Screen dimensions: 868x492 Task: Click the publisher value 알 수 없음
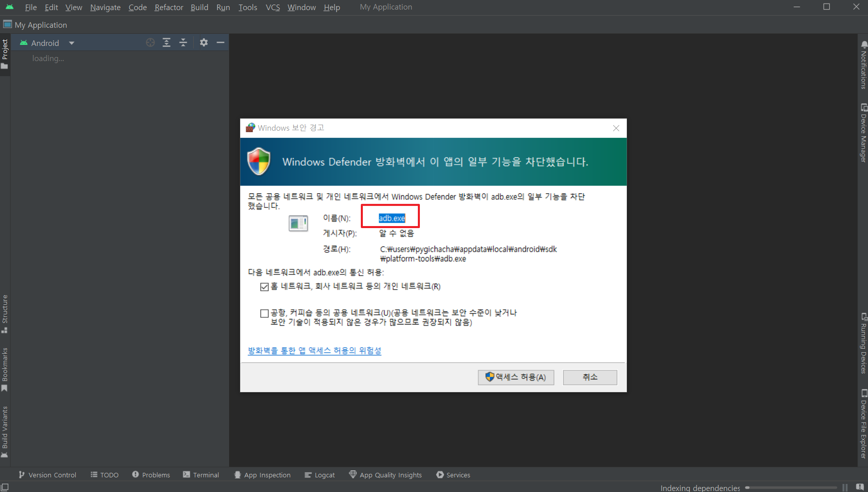point(397,233)
